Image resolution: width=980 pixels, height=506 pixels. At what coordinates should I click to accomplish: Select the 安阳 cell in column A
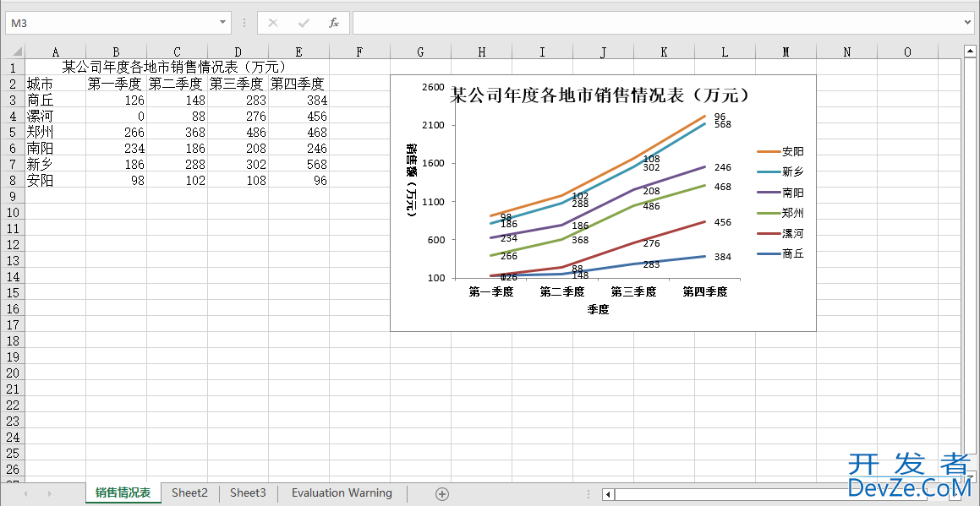[56, 181]
